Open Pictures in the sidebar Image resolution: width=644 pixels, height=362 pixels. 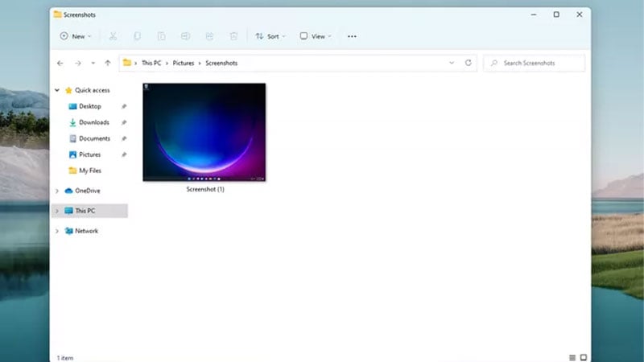(x=89, y=154)
